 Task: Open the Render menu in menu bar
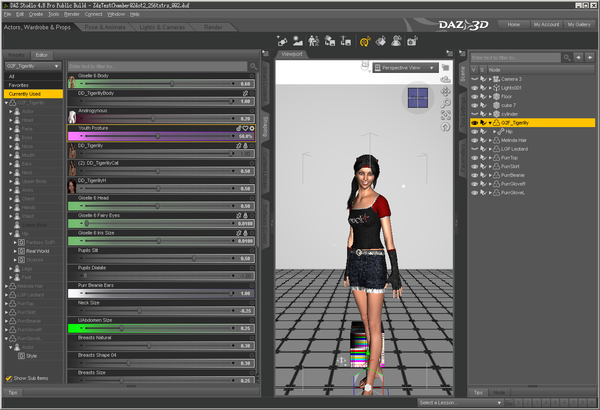pyautogui.click(x=72, y=14)
